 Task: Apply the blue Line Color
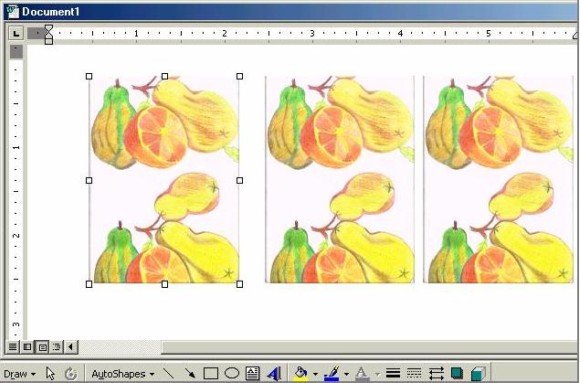[x=332, y=373]
